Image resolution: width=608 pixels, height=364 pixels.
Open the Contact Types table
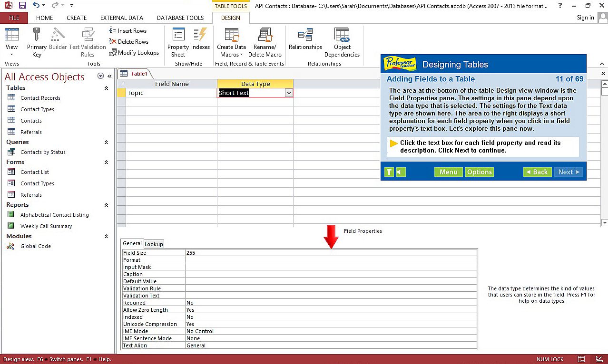(x=37, y=109)
